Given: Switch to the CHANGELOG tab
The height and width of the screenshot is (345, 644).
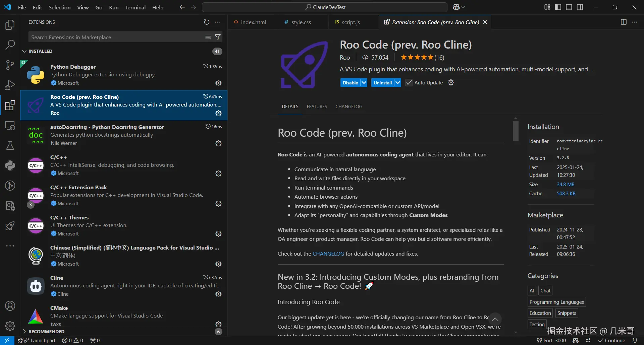Looking at the screenshot, I should [x=348, y=107].
